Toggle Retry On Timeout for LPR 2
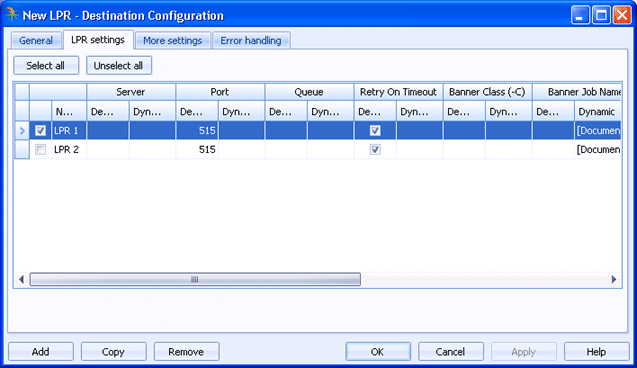 click(375, 149)
